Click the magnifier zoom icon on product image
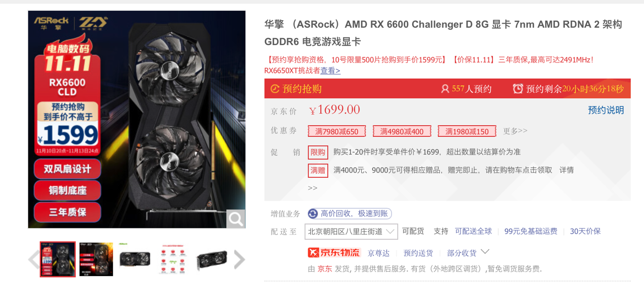The image size is (644, 286). (236, 219)
